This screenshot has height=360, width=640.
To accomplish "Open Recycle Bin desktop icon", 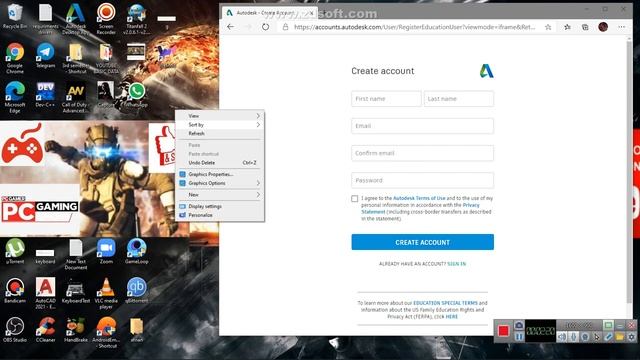I will point(15,17).
